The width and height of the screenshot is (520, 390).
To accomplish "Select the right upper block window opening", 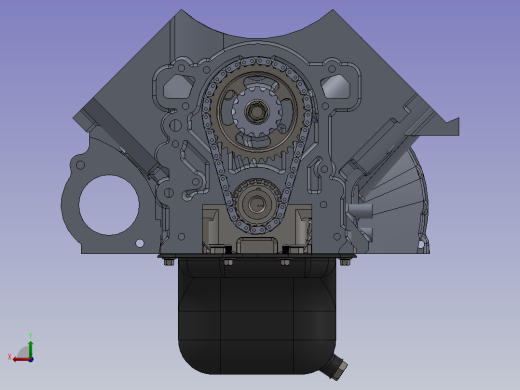I will coord(336,87).
